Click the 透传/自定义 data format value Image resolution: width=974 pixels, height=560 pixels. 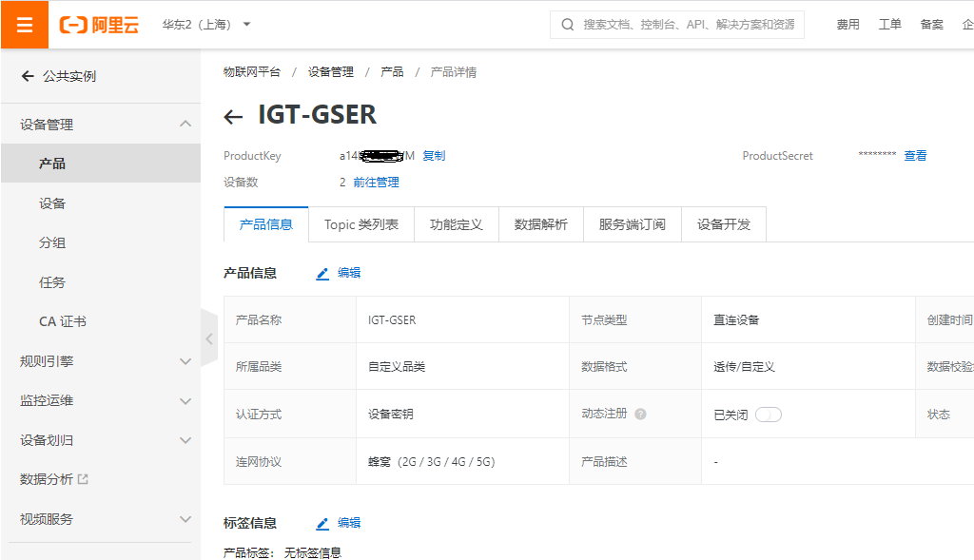coord(744,366)
